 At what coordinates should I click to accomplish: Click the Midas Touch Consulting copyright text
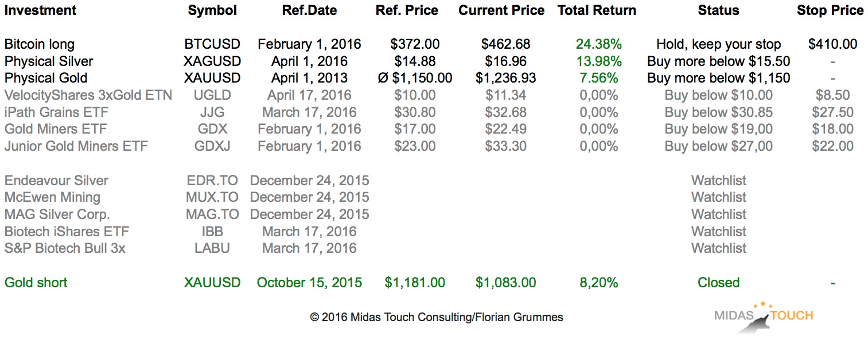click(x=437, y=316)
